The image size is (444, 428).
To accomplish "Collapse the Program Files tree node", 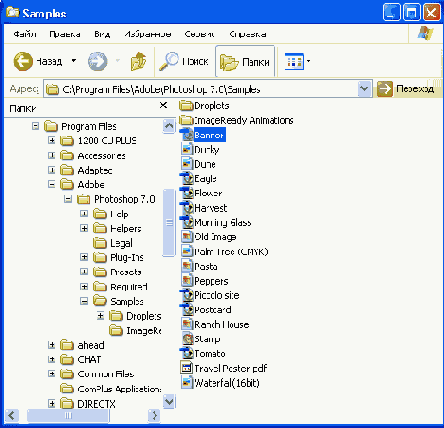I will 35,126.
